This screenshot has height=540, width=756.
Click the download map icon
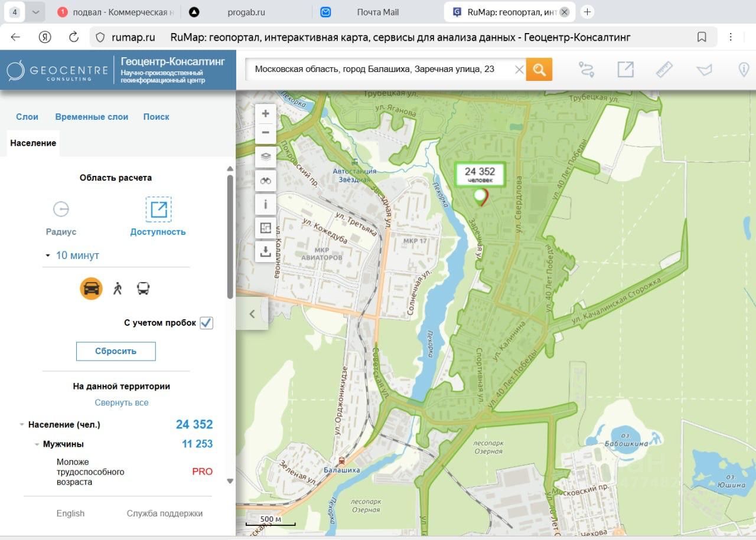[x=266, y=251]
